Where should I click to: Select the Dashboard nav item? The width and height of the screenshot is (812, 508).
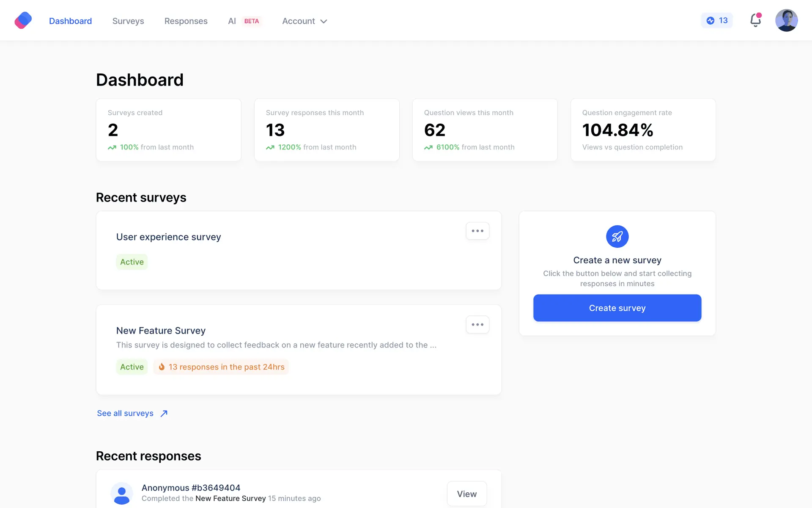(x=70, y=21)
